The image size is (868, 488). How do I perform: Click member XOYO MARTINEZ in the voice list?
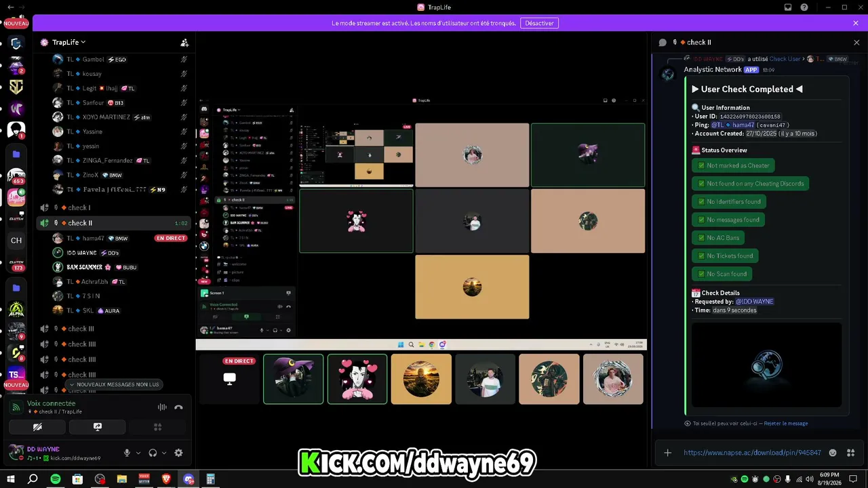click(x=114, y=117)
